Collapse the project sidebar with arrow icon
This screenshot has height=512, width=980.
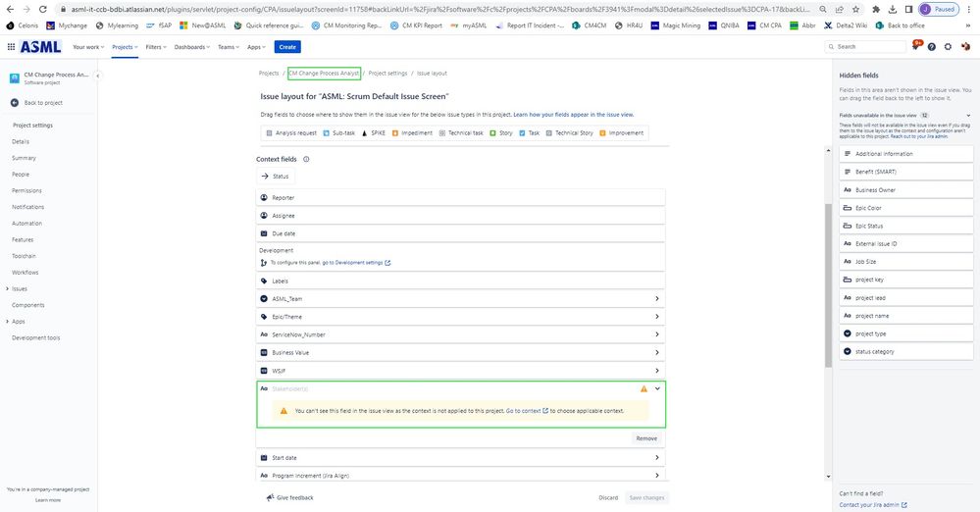(97, 76)
